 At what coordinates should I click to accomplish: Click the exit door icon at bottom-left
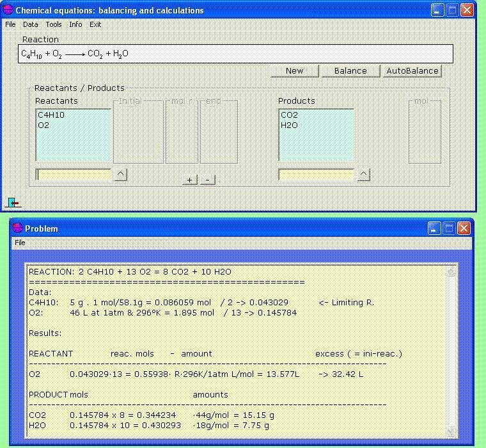click(x=13, y=203)
